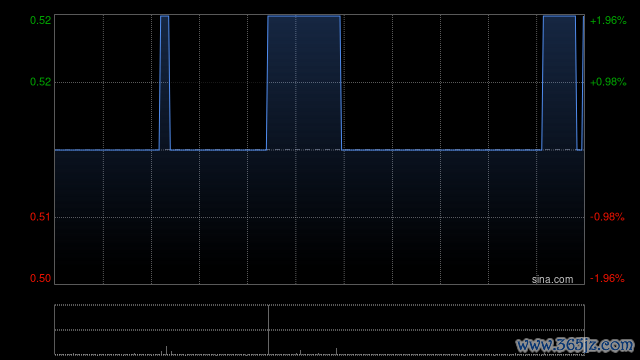Click the narrow first price spike
The height and width of the screenshot is (360, 640).
(164, 82)
